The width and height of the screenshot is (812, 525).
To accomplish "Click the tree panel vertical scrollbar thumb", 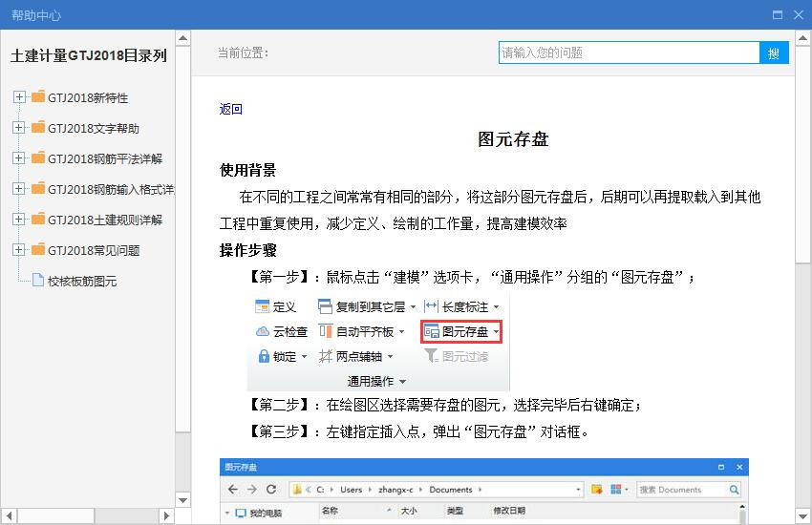I will [182, 239].
